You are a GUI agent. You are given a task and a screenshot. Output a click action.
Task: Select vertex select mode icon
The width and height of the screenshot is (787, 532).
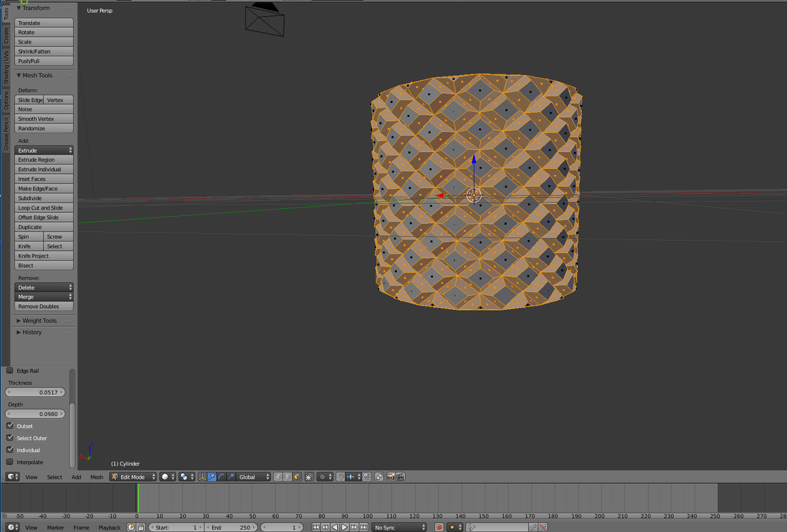(278, 477)
